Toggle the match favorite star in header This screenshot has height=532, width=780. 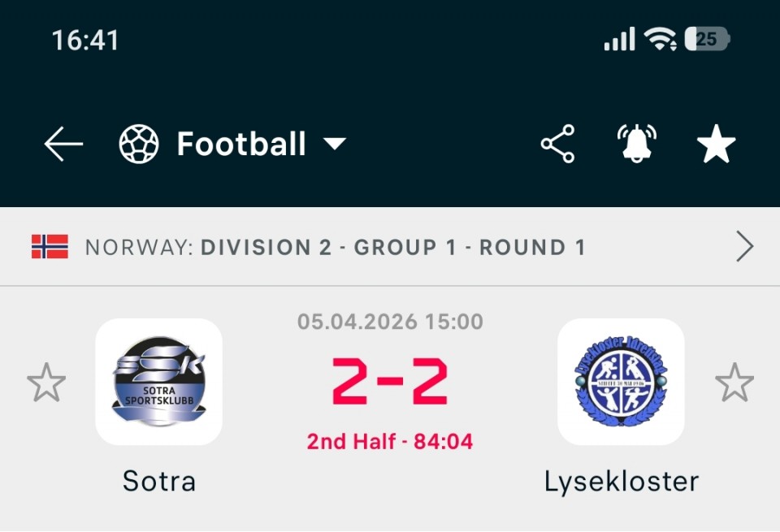(x=716, y=145)
